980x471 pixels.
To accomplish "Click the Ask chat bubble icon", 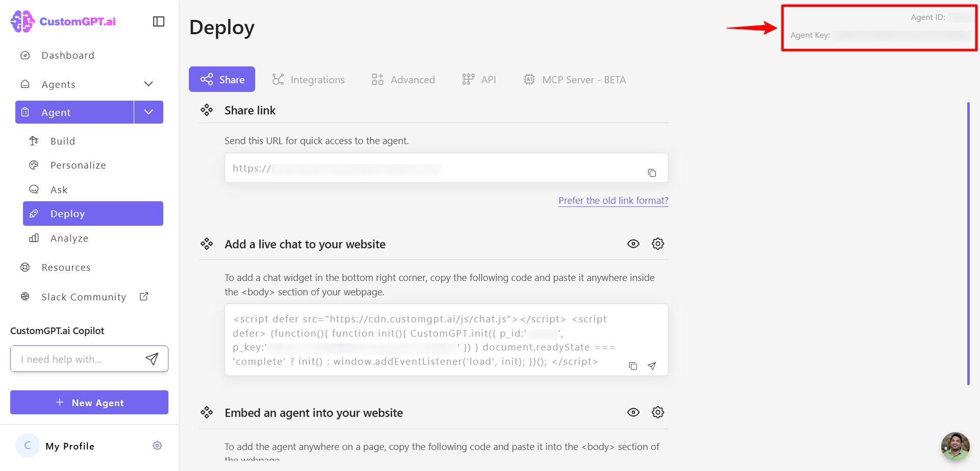I will 34,189.
